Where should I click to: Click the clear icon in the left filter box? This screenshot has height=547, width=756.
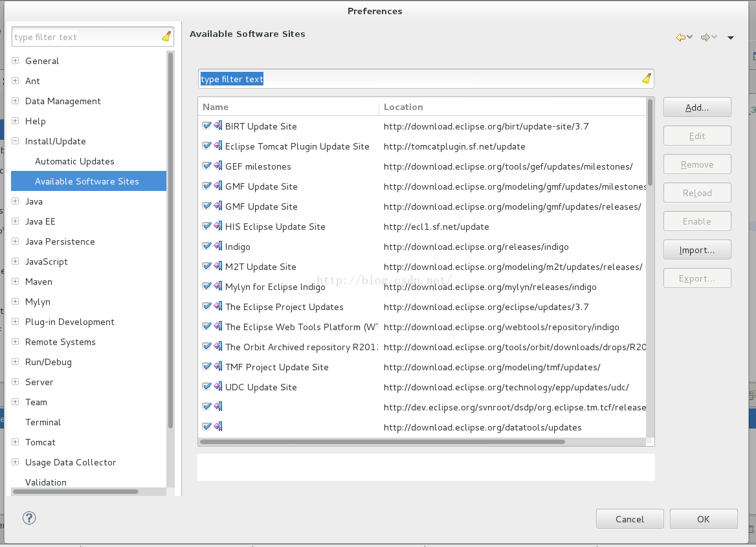[166, 37]
